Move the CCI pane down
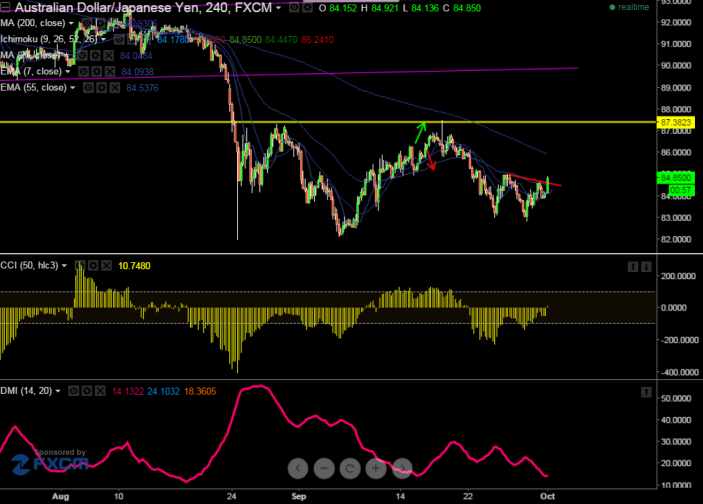The width and height of the screenshot is (703, 504). (x=646, y=267)
